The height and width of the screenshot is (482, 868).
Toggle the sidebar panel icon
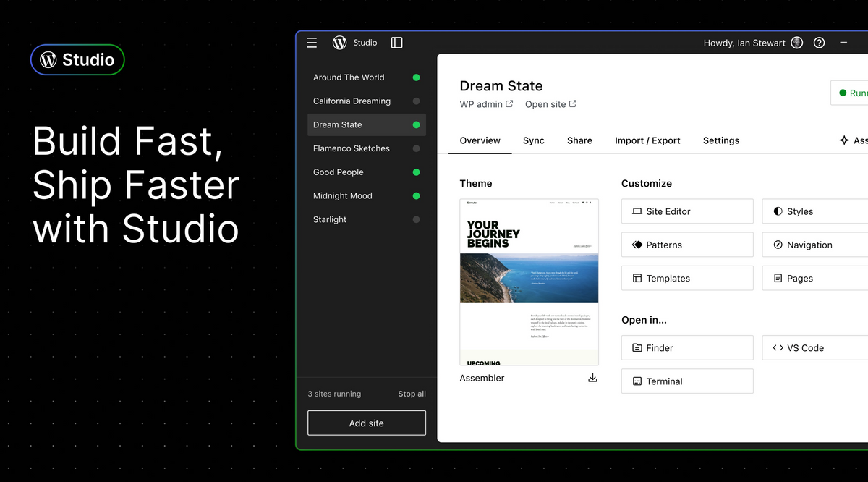pos(396,43)
